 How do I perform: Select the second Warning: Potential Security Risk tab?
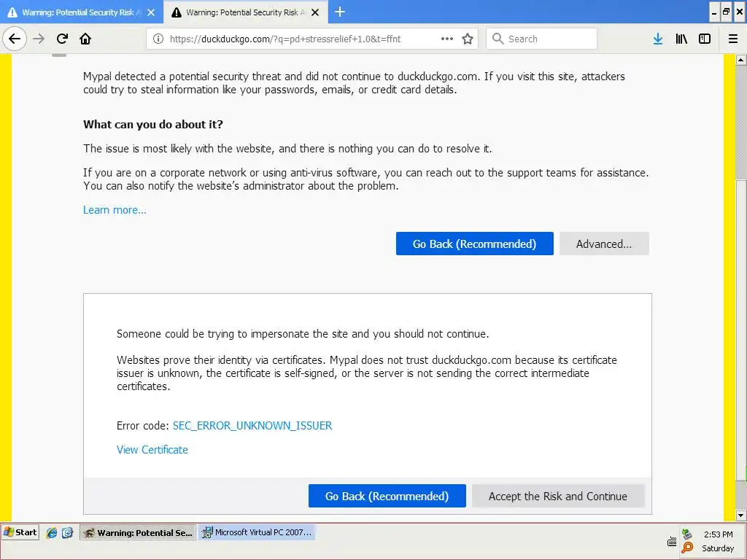(246, 12)
